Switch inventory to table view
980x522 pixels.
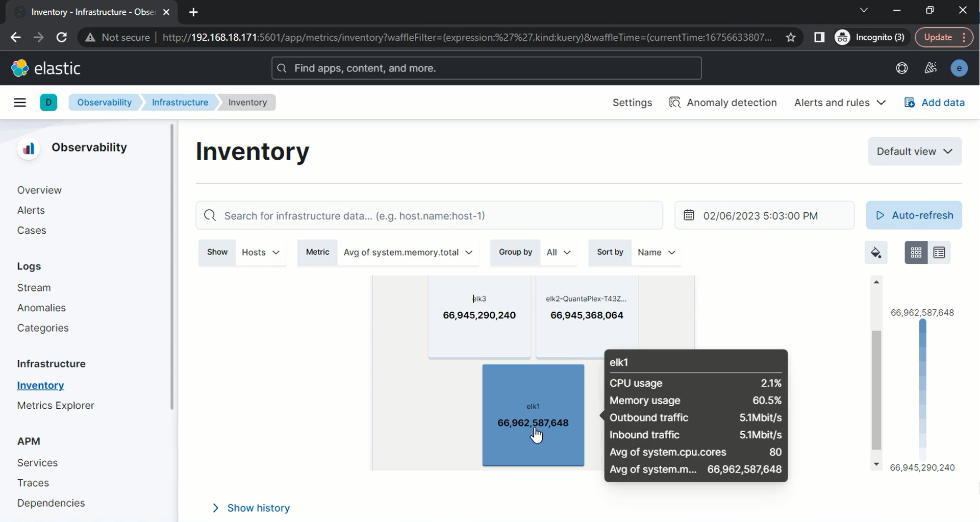coord(940,252)
